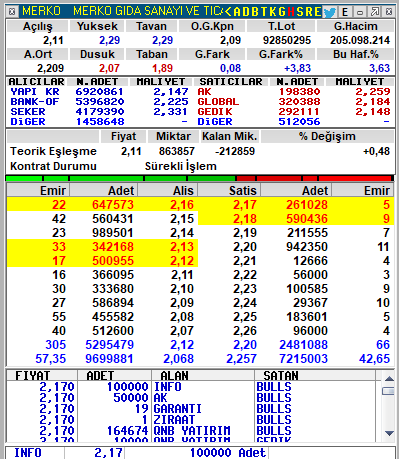Select ask price 2,21
The width and height of the screenshot is (399, 459).
coord(245,261)
